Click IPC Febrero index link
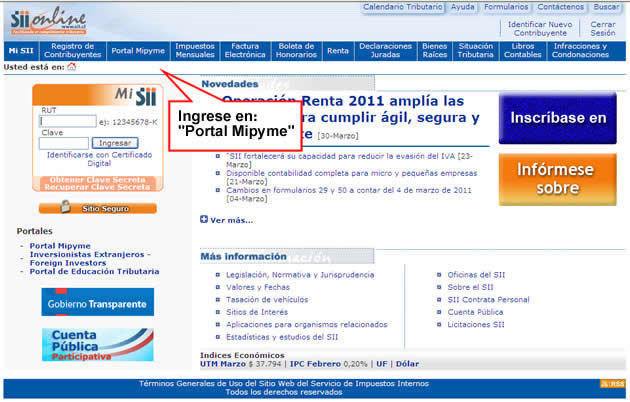Screen dimensions: 630x402 [315, 364]
